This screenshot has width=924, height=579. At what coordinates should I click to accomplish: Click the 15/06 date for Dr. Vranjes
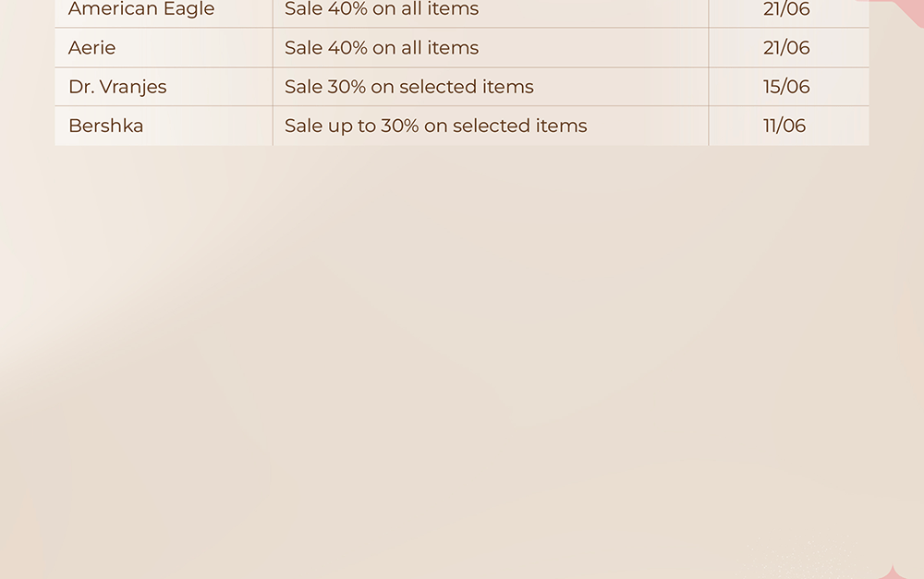786,87
